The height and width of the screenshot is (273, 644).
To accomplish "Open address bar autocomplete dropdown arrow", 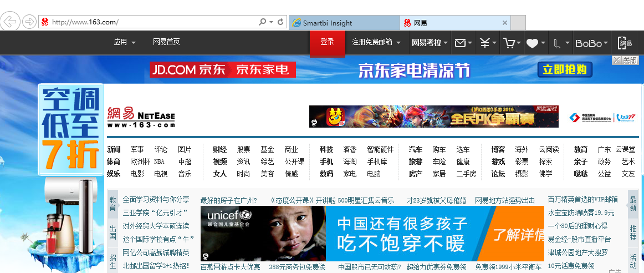I will pos(271,22).
